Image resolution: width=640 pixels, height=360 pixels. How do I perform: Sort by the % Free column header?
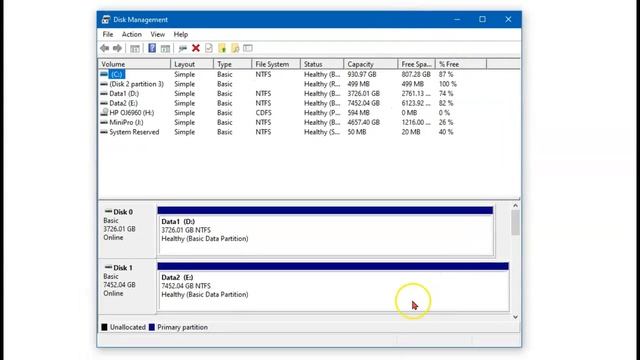[x=461, y=64]
